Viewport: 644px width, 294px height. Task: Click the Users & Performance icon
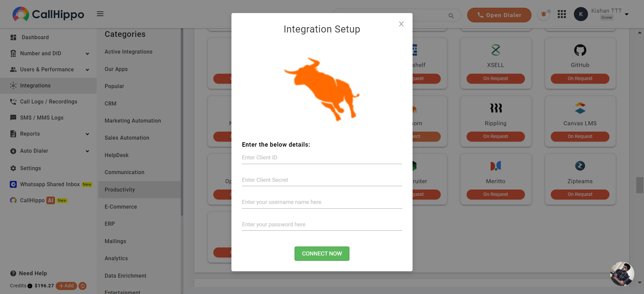point(13,70)
